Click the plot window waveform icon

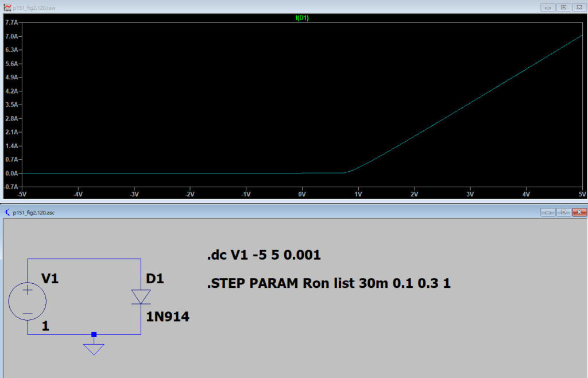pos(7,6)
